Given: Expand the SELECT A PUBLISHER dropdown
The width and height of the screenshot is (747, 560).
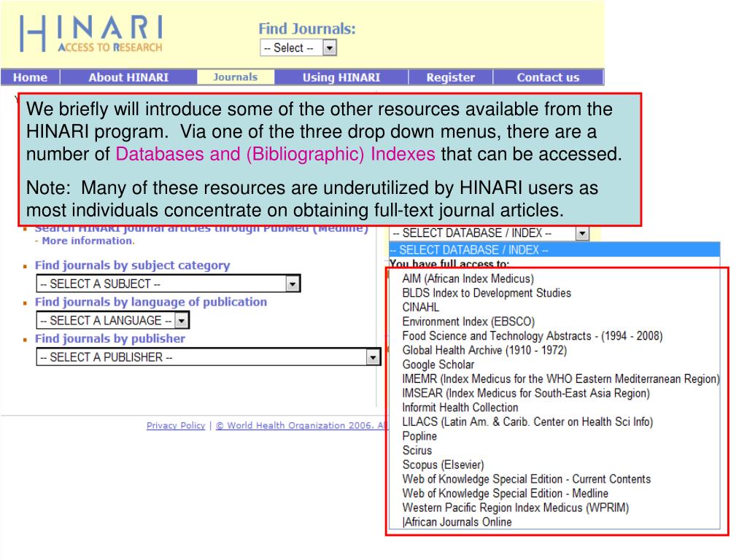Looking at the screenshot, I should pos(208,357).
